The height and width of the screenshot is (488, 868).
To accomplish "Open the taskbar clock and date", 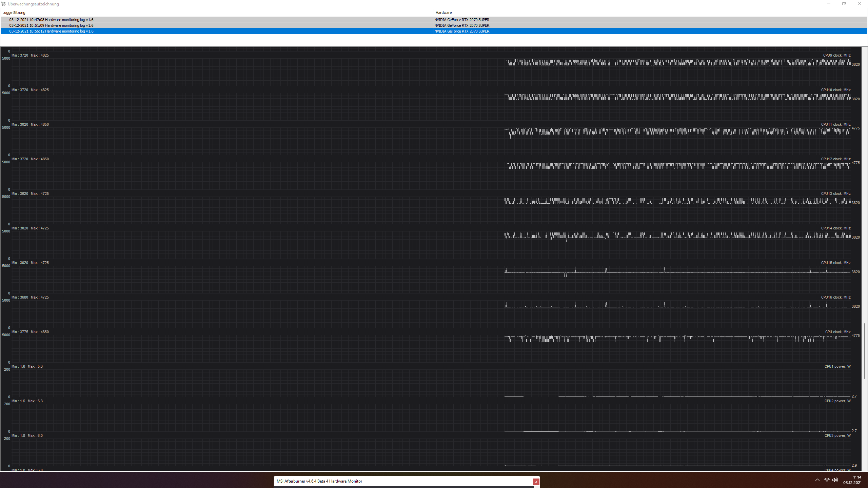I will point(852,480).
